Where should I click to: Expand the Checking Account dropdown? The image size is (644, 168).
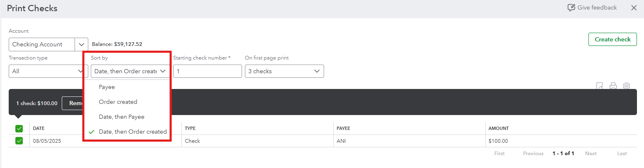pos(81,44)
